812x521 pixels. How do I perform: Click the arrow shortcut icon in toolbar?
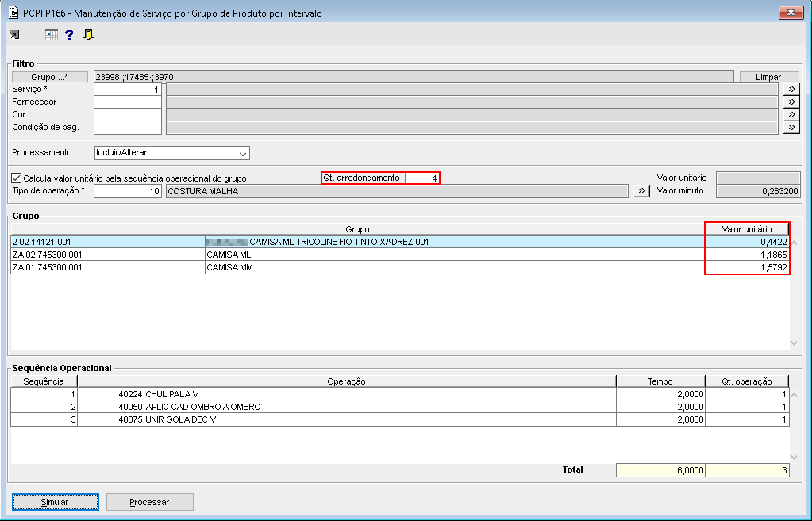[15, 35]
